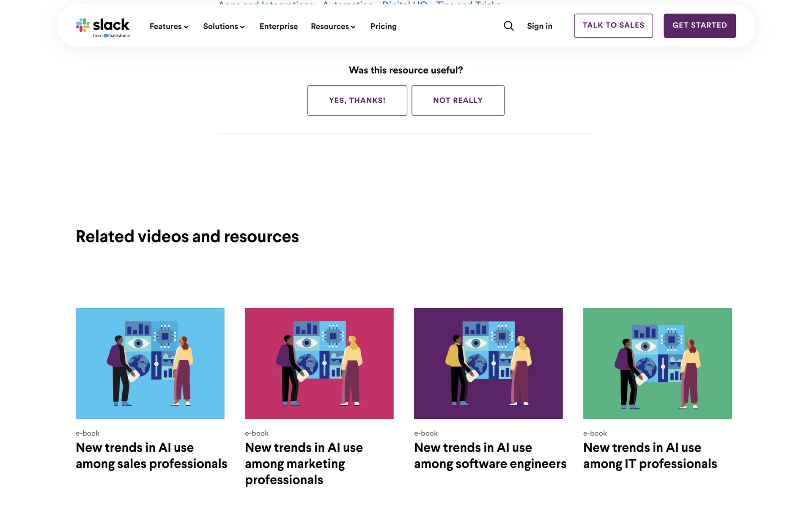
Task: Answer Not Really to resource feedback
Action: click(458, 100)
